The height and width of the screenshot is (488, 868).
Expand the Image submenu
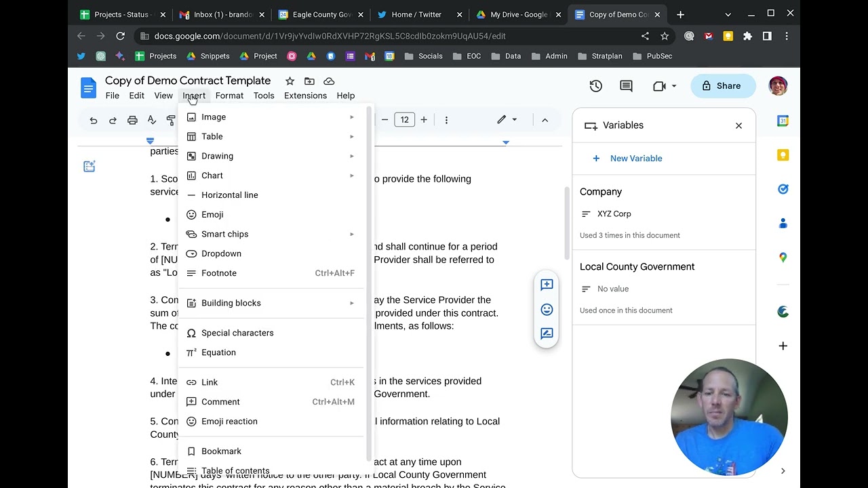pyautogui.click(x=271, y=117)
